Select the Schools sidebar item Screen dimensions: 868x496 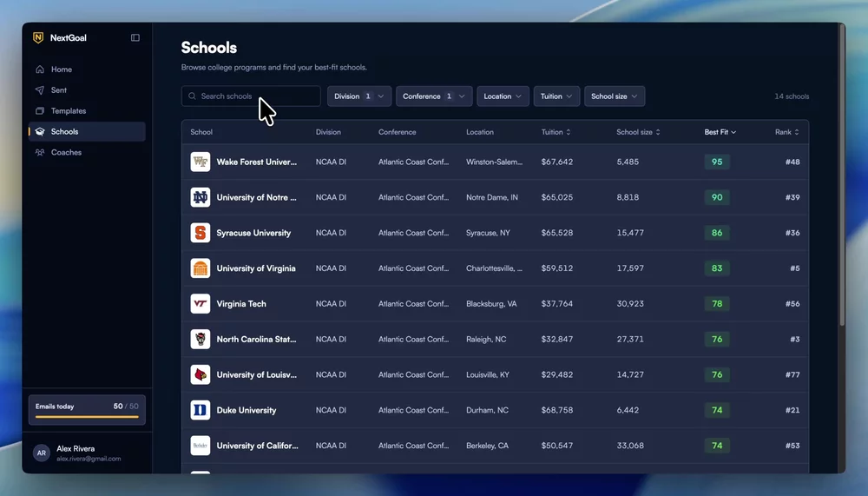coord(87,131)
